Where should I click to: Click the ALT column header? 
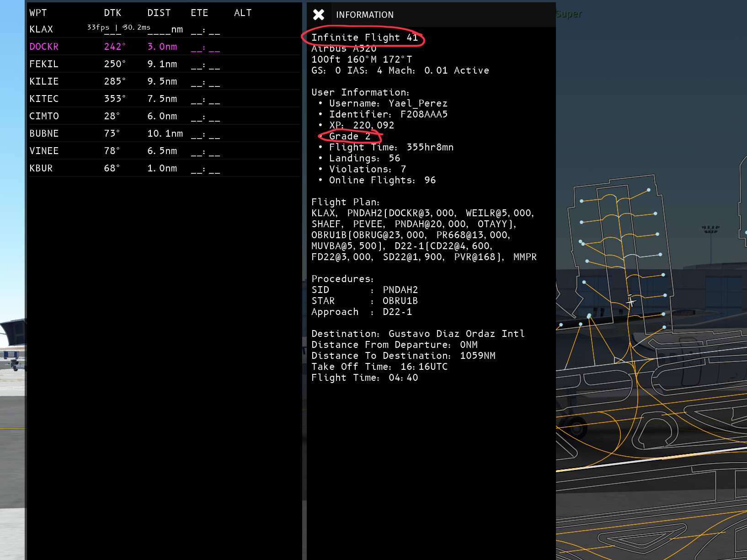243,13
